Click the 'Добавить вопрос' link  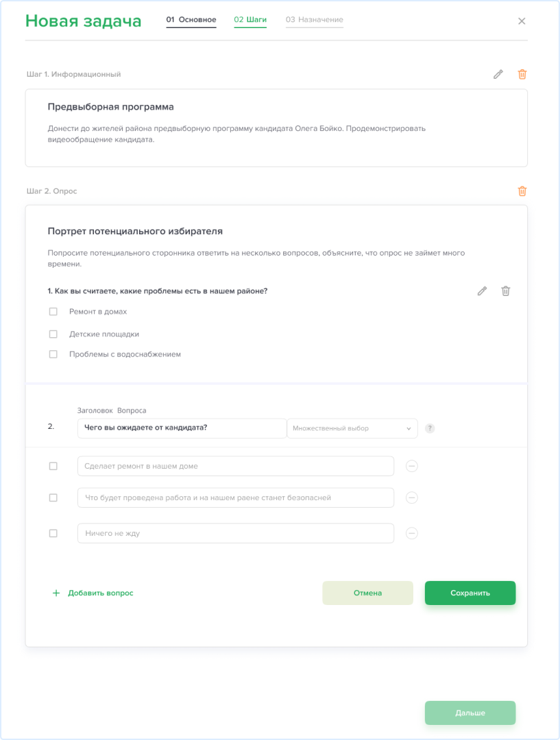pyautogui.click(x=94, y=593)
